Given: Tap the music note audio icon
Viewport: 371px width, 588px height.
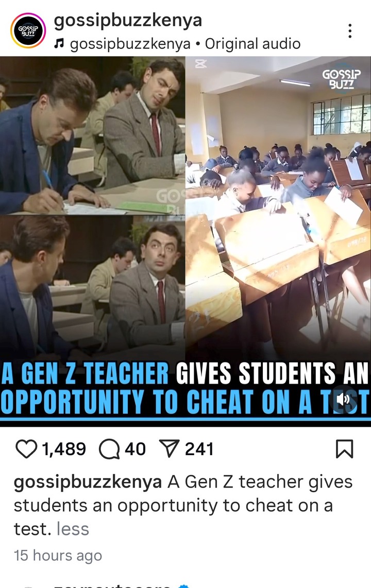Looking at the screenshot, I should click(x=59, y=44).
